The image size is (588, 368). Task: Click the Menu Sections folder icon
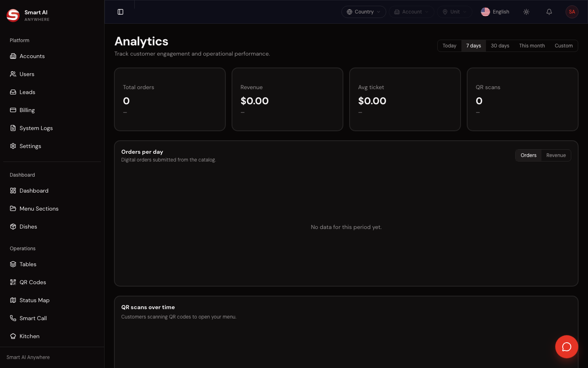coord(13,209)
